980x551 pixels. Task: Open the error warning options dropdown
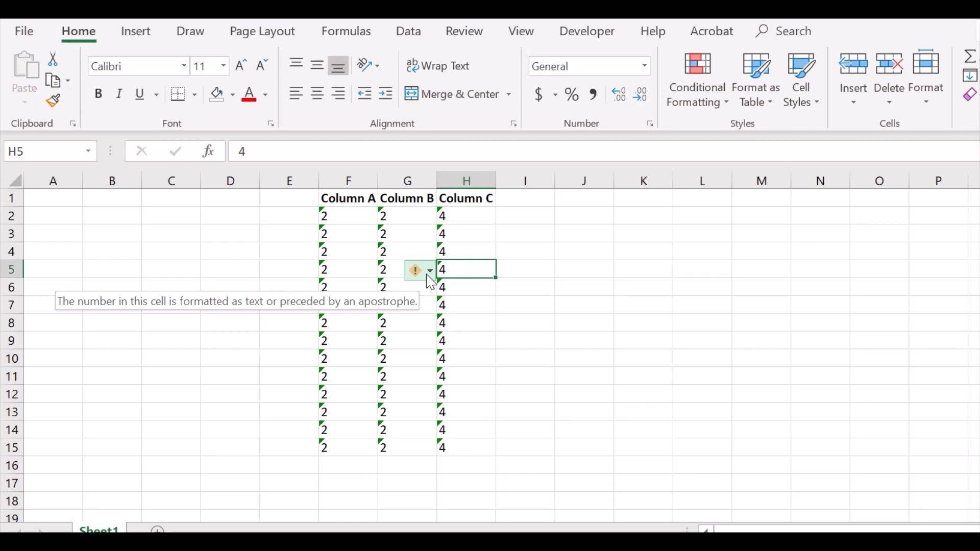(x=430, y=270)
